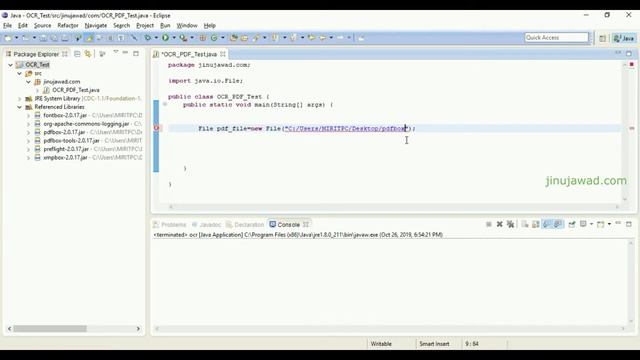Click the Debug bug icon in toolbar
The image size is (640, 360).
pos(148,38)
